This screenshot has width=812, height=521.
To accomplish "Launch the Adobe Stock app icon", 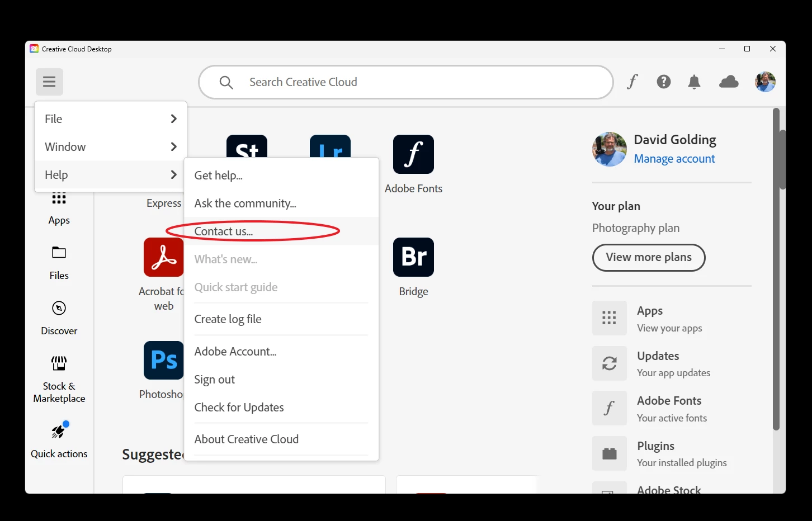I will click(247, 146).
